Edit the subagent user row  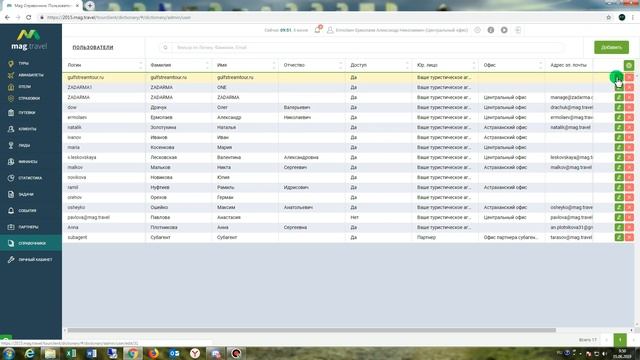click(619, 237)
